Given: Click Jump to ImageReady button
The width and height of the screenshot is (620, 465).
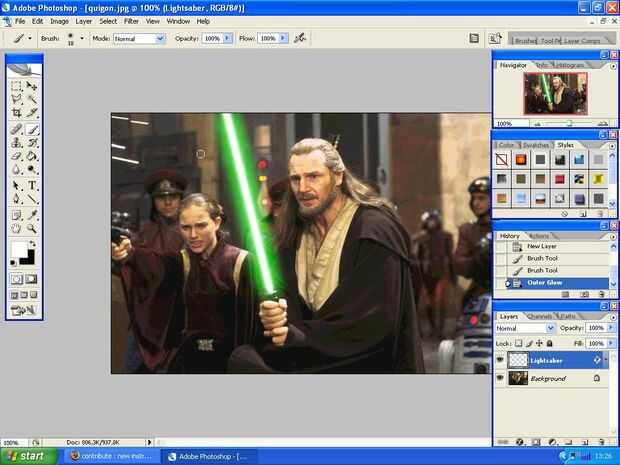Looking at the screenshot, I should tap(24, 310).
